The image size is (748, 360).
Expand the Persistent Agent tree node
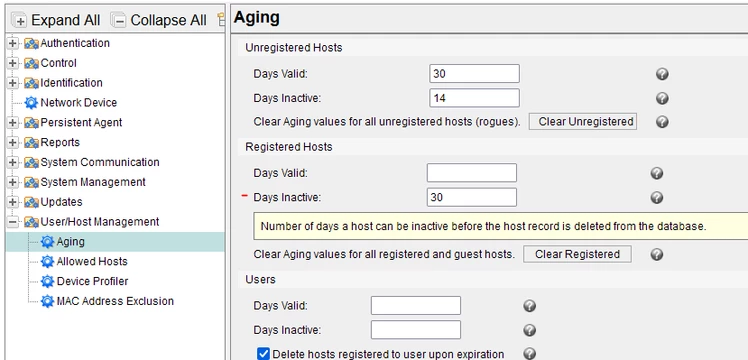[x=13, y=123]
